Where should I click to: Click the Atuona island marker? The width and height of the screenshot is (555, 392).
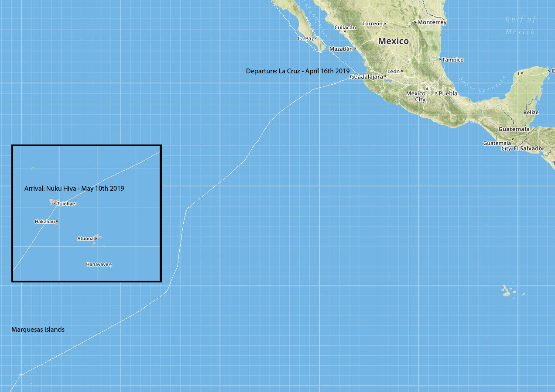point(97,238)
